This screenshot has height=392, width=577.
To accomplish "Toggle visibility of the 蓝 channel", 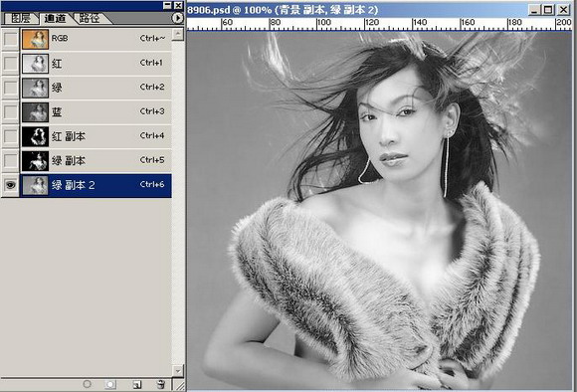I will click(10, 111).
